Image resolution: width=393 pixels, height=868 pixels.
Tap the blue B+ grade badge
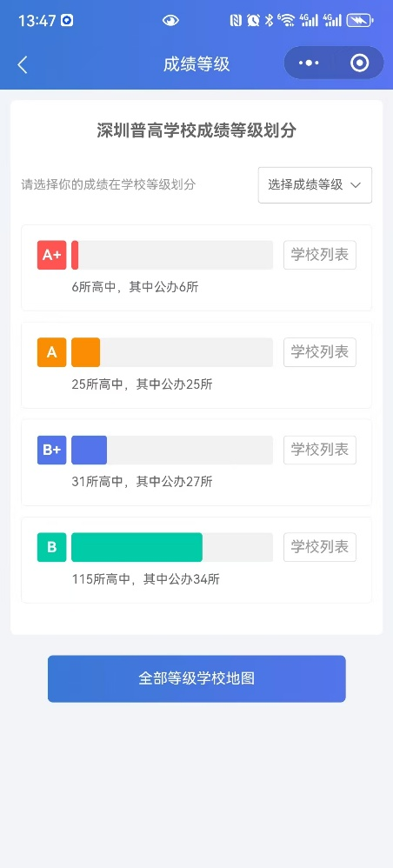52,450
